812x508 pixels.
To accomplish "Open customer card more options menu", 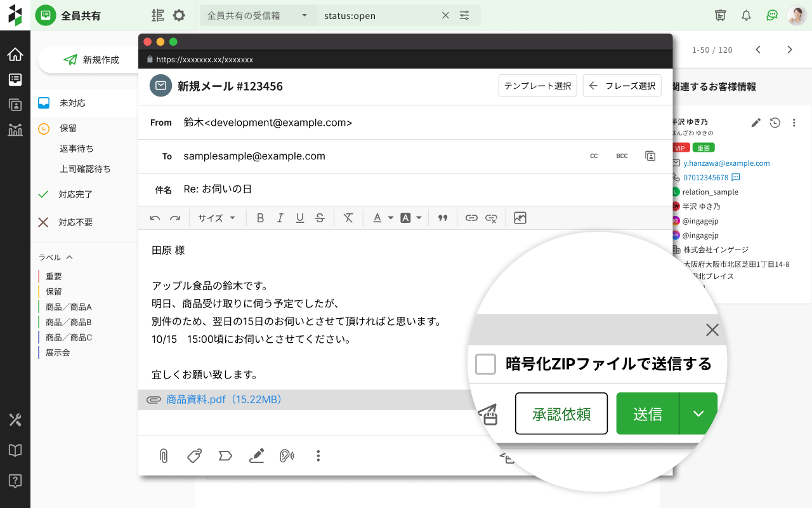I will 794,123.
